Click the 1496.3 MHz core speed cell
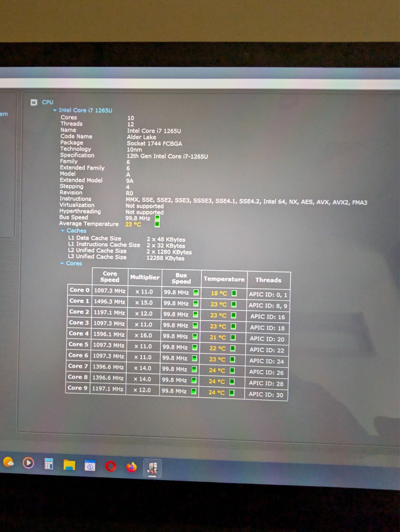Screen dimensions: 400x532 (x=109, y=302)
